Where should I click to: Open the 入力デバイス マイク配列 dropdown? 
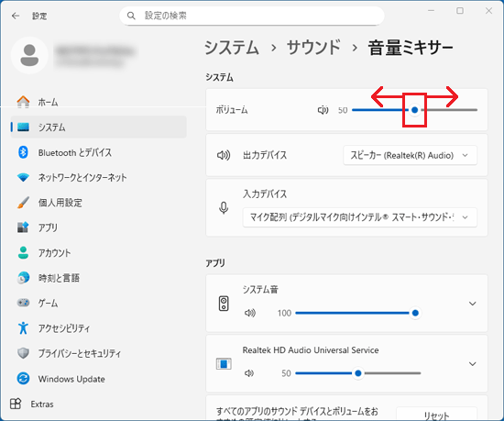tap(360, 217)
